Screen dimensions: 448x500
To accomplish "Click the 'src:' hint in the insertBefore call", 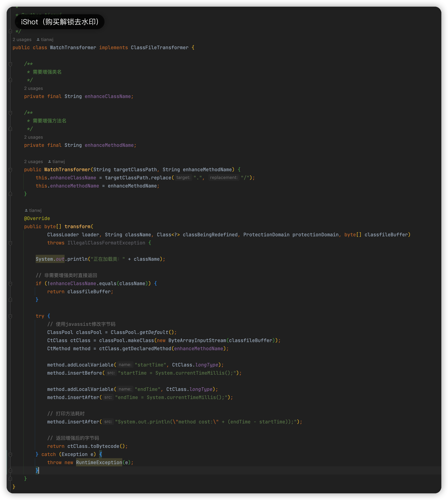I will 111,373.
